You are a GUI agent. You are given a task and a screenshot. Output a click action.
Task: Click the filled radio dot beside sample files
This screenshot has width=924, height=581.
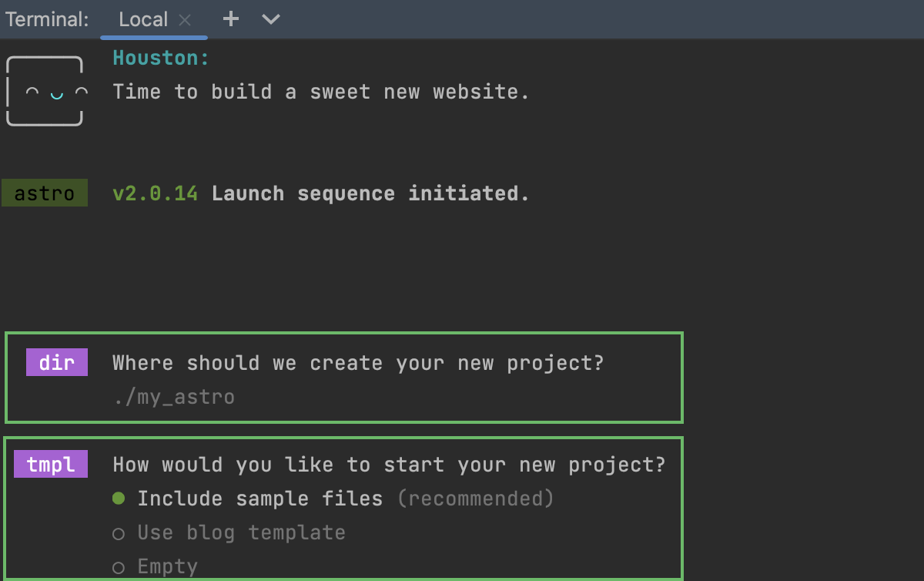(x=118, y=498)
